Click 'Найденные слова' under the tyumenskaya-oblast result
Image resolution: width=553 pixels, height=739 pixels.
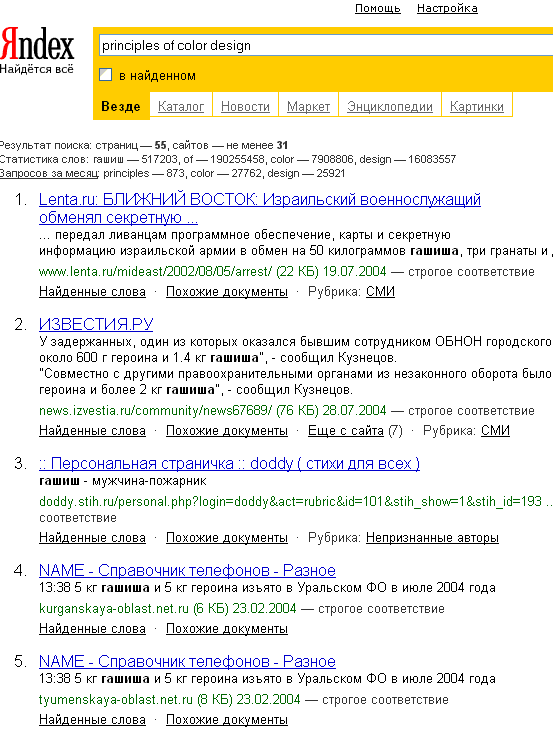[x=92, y=720]
